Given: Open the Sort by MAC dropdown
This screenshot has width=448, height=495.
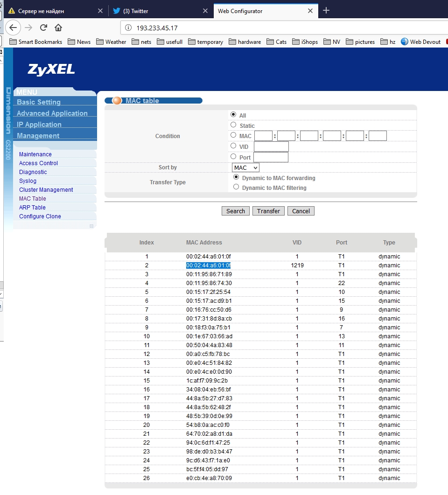Looking at the screenshot, I should click(245, 167).
